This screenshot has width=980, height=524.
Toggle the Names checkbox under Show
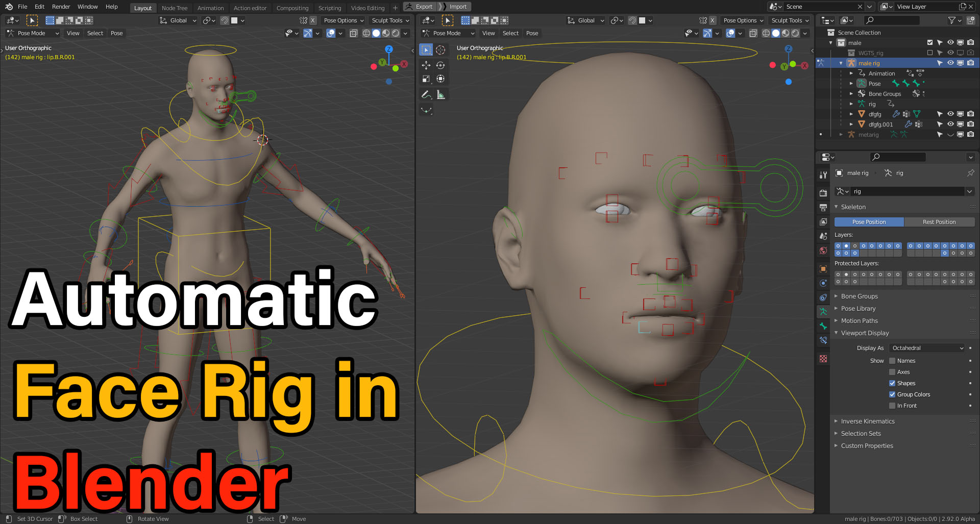pos(892,361)
